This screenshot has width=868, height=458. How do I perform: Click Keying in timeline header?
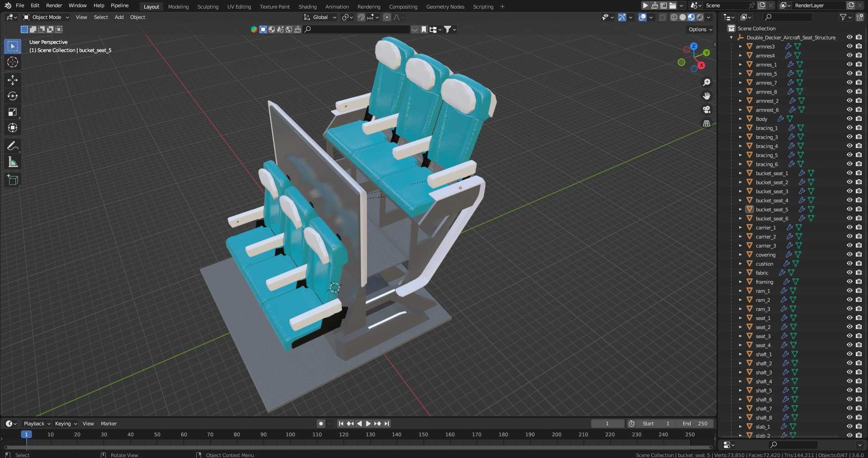(66, 424)
